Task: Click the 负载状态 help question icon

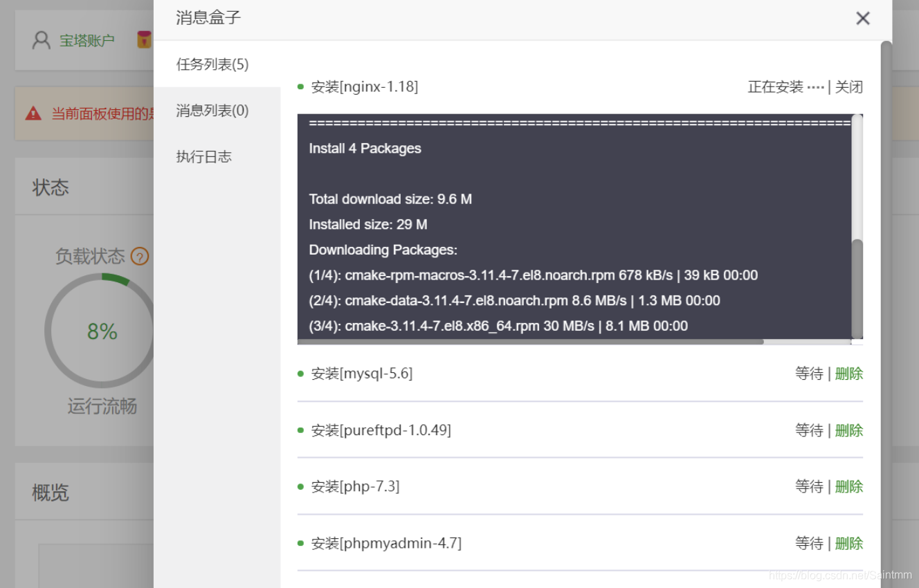Action: coord(140,257)
